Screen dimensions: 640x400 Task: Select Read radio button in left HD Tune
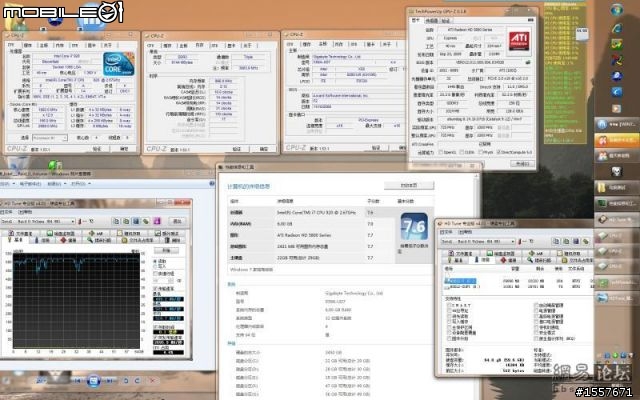point(156,261)
